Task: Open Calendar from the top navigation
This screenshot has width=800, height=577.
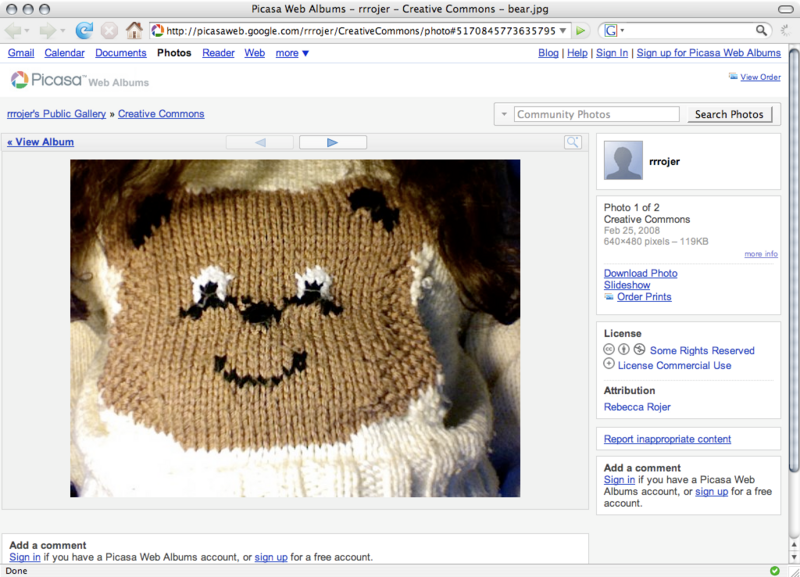Action: coord(64,53)
